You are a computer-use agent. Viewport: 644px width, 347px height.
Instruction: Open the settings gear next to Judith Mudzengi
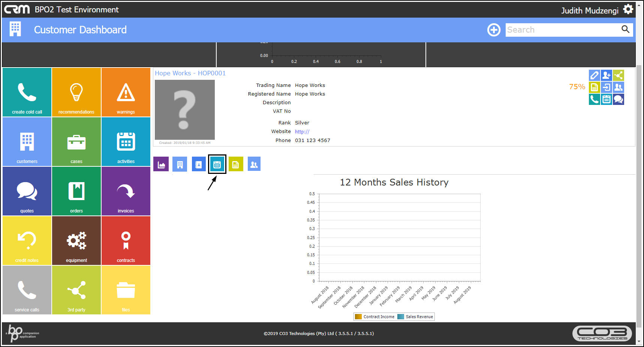click(x=629, y=9)
